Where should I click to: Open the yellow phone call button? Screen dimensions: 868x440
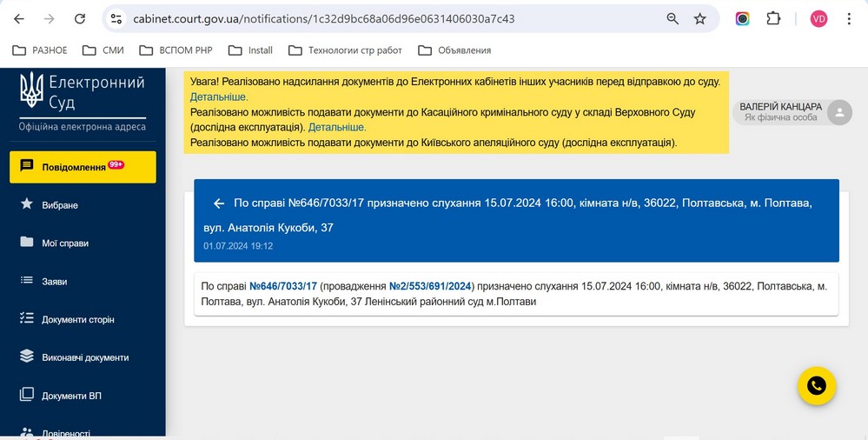coord(816,386)
